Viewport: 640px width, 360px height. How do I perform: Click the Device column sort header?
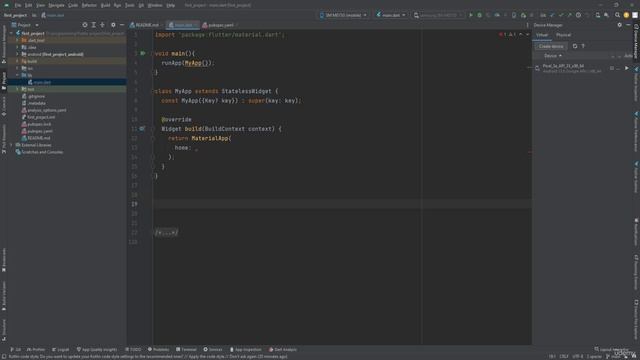coord(553,56)
